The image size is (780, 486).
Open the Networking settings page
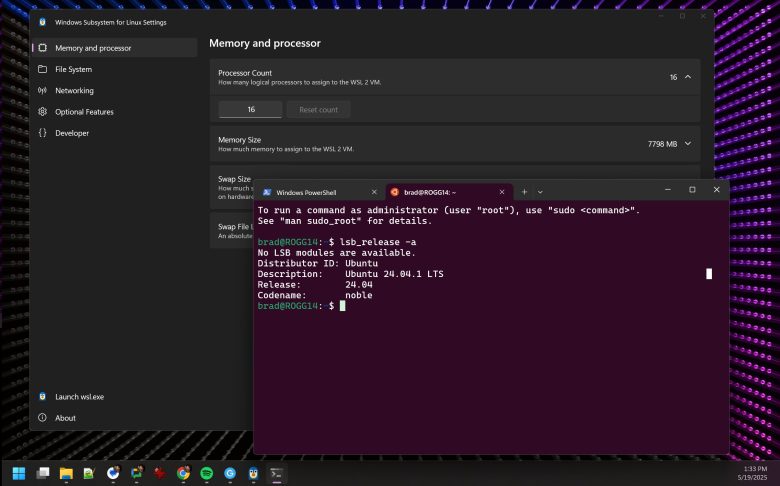pos(114,91)
